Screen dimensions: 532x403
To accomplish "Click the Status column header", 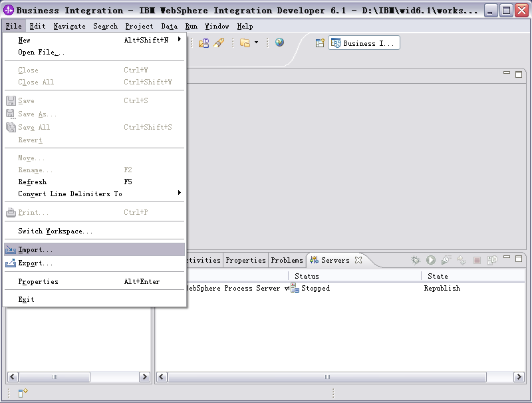I will (x=355, y=276).
